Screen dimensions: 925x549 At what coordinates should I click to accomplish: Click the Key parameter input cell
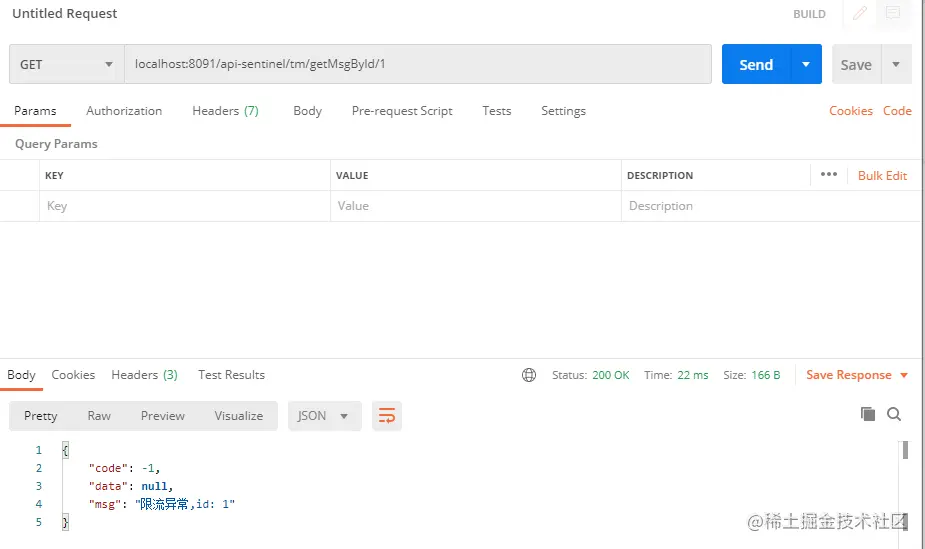click(185, 206)
